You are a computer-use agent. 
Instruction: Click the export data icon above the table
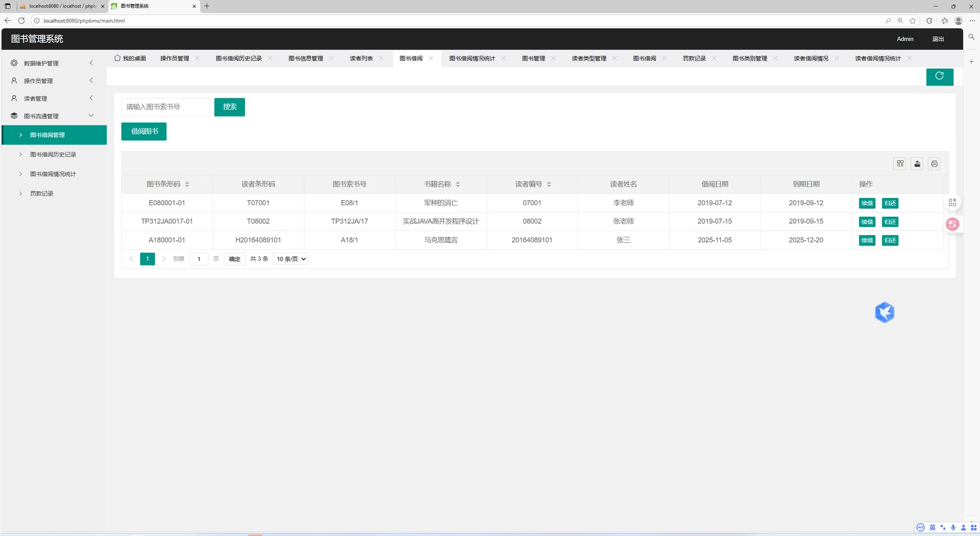[916, 164]
